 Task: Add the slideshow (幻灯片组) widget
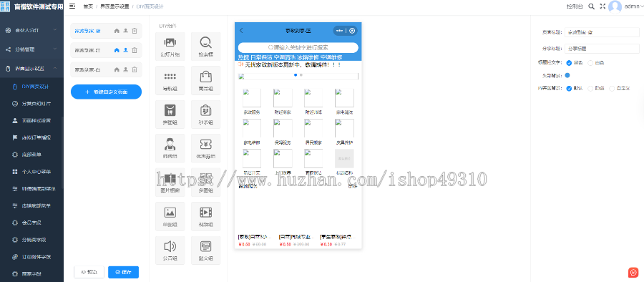pyautogui.click(x=170, y=46)
